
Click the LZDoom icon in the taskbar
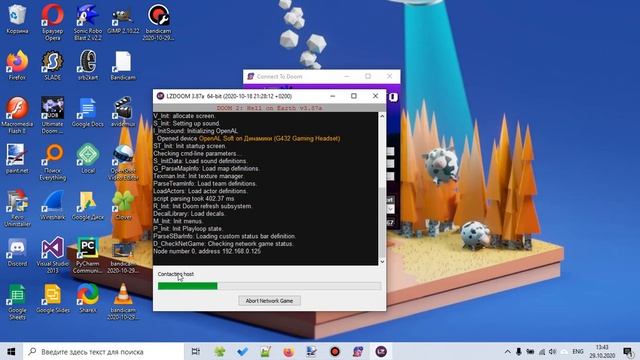point(381,351)
